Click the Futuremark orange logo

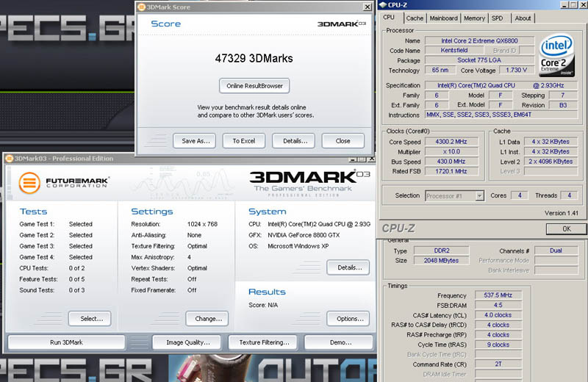point(29,183)
